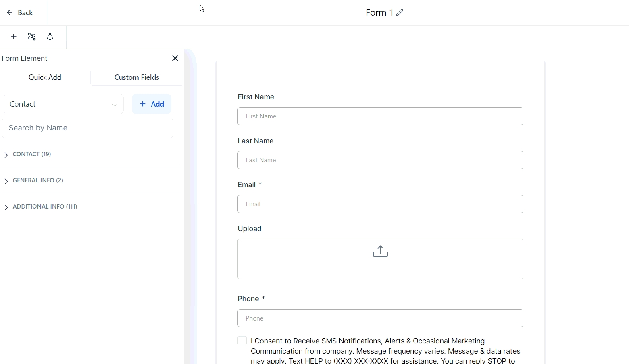Image resolution: width=629 pixels, height=364 pixels.
Task: Click the upload icon in Upload field
Action: 380,252
